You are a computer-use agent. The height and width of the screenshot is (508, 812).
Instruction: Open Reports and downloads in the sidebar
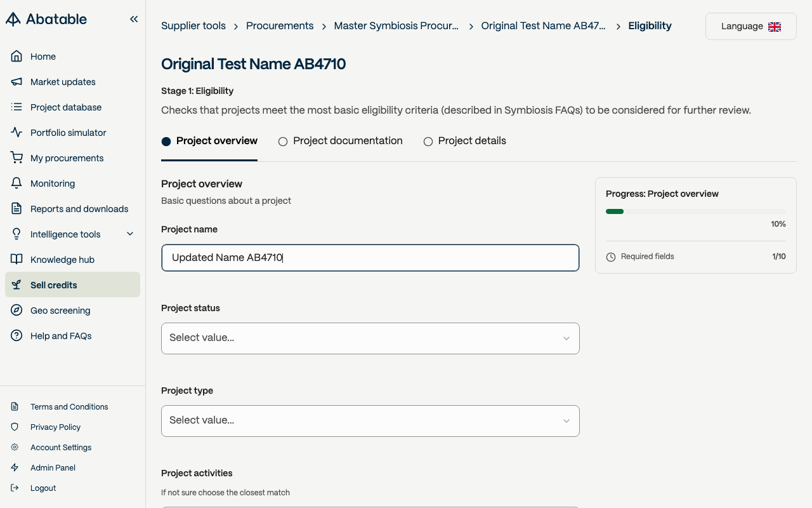[79, 209]
